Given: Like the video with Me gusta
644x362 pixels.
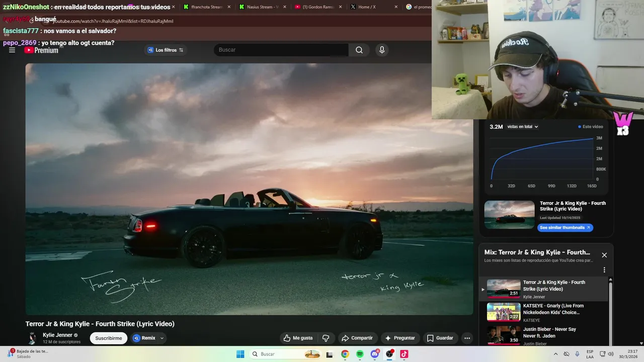Looking at the screenshot, I should click(298, 338).
